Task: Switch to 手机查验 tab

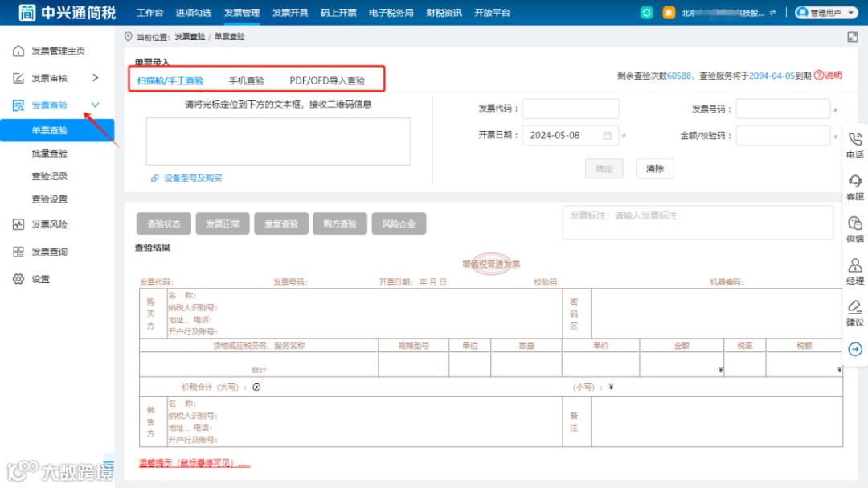Action: coord(247,81)
